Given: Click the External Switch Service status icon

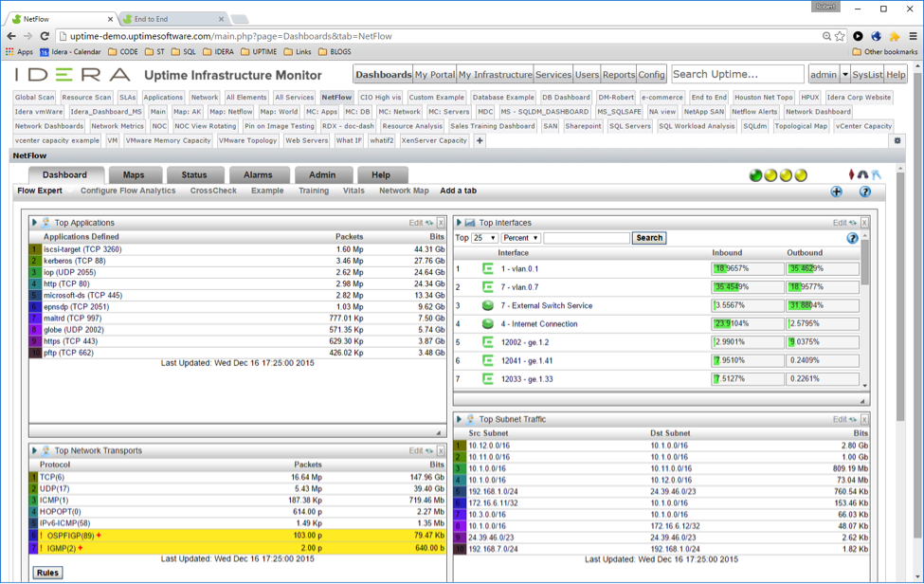Looking at the screenshot, I should pyautogui.click(x=488, y=305).
